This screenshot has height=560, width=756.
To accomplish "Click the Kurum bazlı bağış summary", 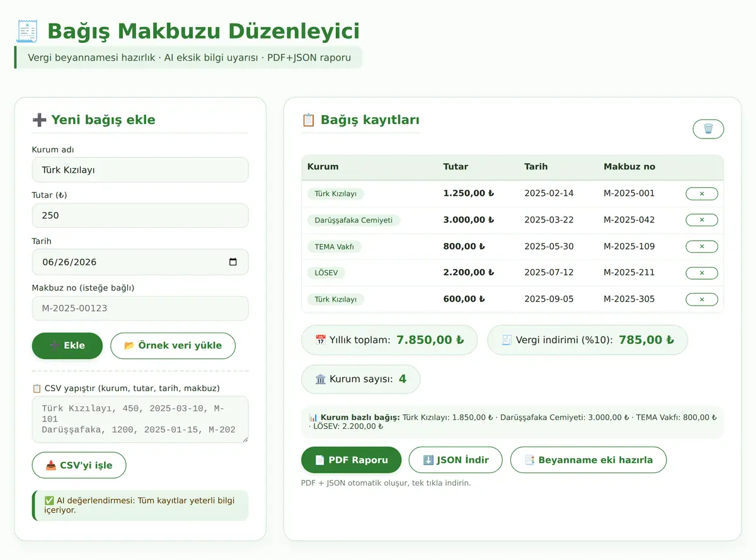I will click(x=513, y=421).
